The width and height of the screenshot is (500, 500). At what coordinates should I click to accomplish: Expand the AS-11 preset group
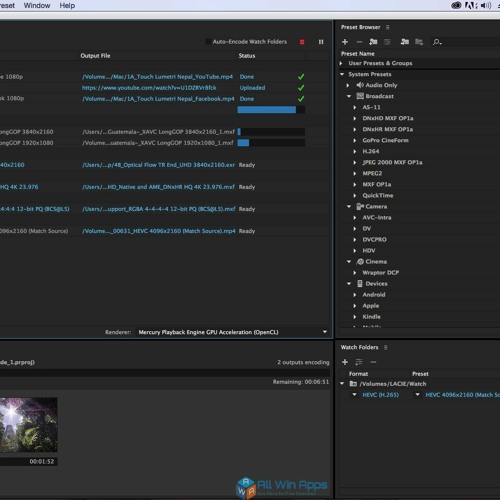355,107
